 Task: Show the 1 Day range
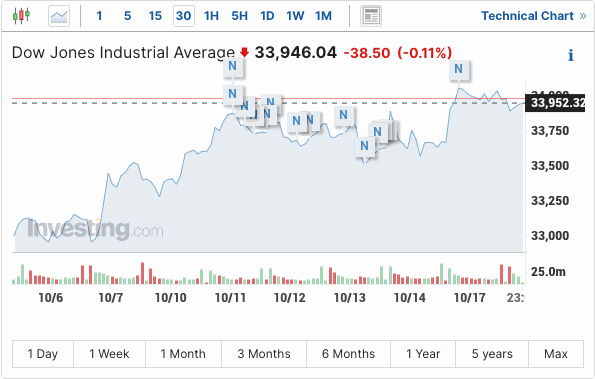(x=42, y=354)
